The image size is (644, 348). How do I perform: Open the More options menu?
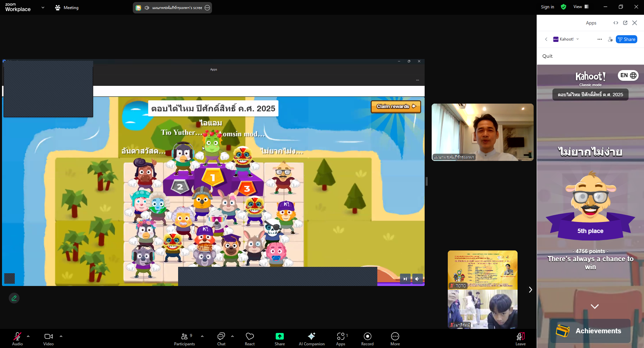(x=395, y=338)
